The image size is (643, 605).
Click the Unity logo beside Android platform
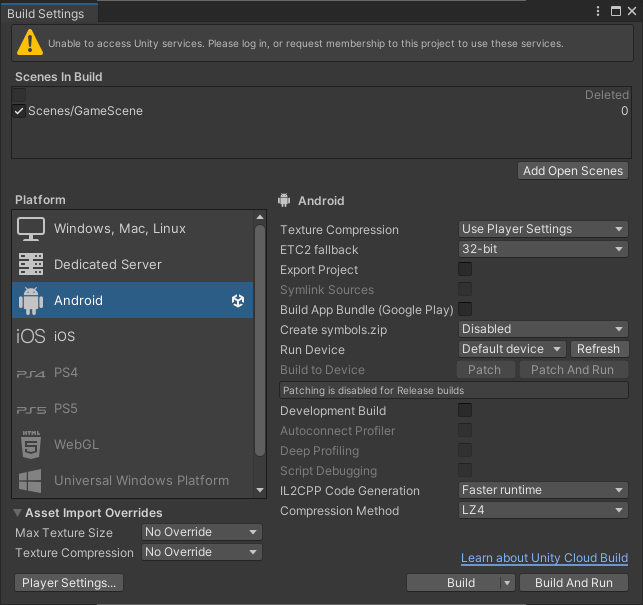[238, 301]
